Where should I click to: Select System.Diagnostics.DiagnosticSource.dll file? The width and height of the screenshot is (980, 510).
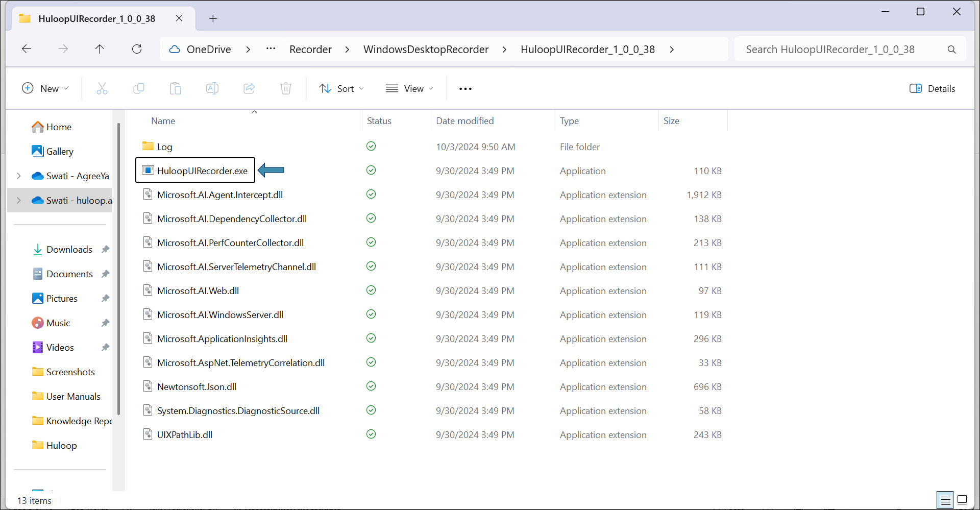tap(238, 411)
